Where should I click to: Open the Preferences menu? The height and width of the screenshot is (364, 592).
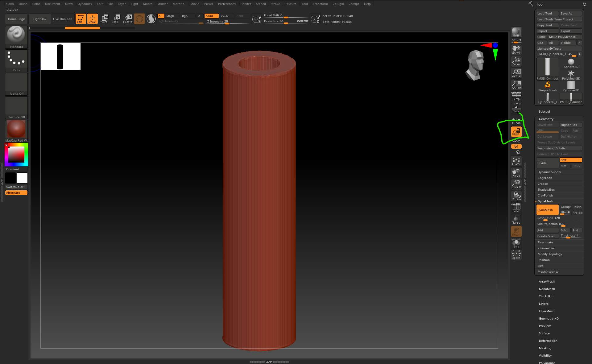tap(227, 4)
